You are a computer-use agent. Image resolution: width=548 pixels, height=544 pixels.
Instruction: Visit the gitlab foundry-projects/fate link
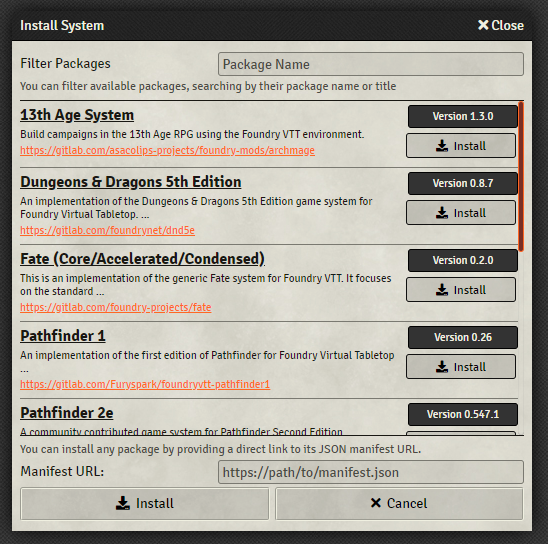click(x=116, y=307)
